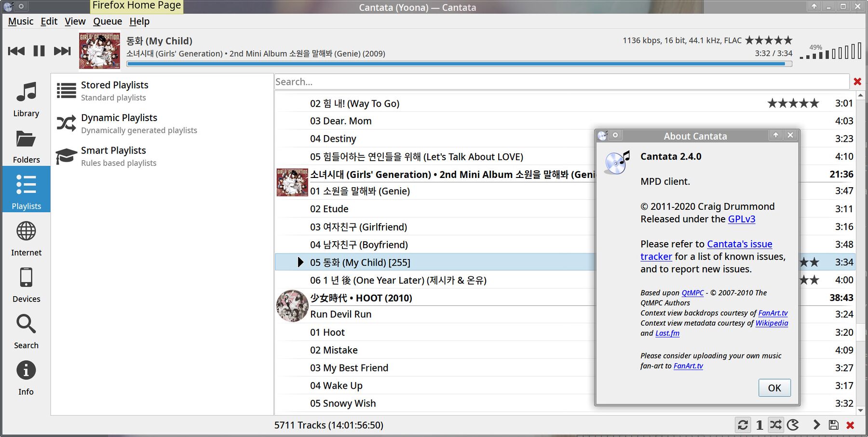Open the QtMPC link
Image resolution: width=868 pixels, height=437 pixels.
pos(692,293)
